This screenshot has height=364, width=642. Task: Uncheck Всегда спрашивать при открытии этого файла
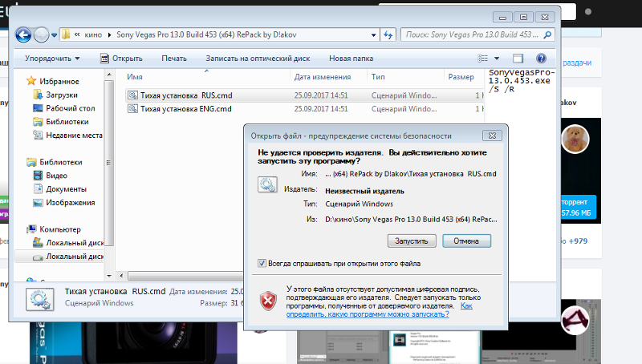[262, 264]
